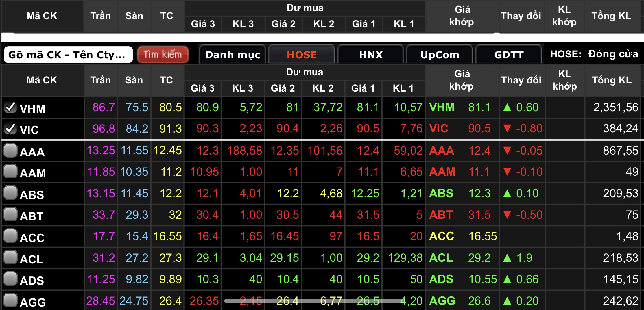Click the ABS stock symbol in first column
This screenshot has width=644, height=310.
coord(32,195)
